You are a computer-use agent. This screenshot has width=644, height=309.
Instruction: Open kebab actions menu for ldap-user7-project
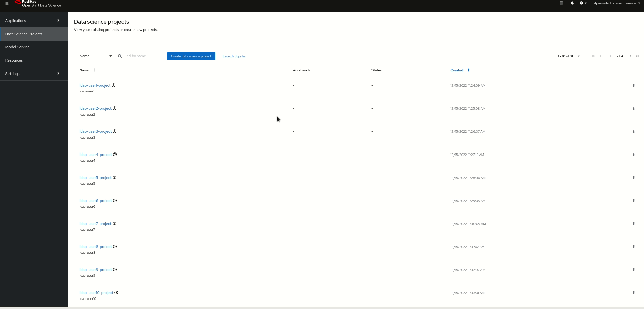634,224
